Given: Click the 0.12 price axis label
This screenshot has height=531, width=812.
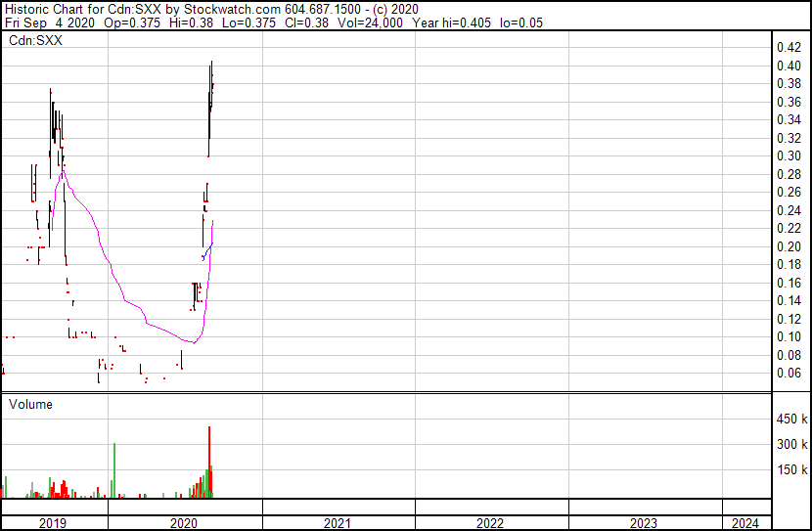Looking at the screenshot, I should tap(789, 319).
